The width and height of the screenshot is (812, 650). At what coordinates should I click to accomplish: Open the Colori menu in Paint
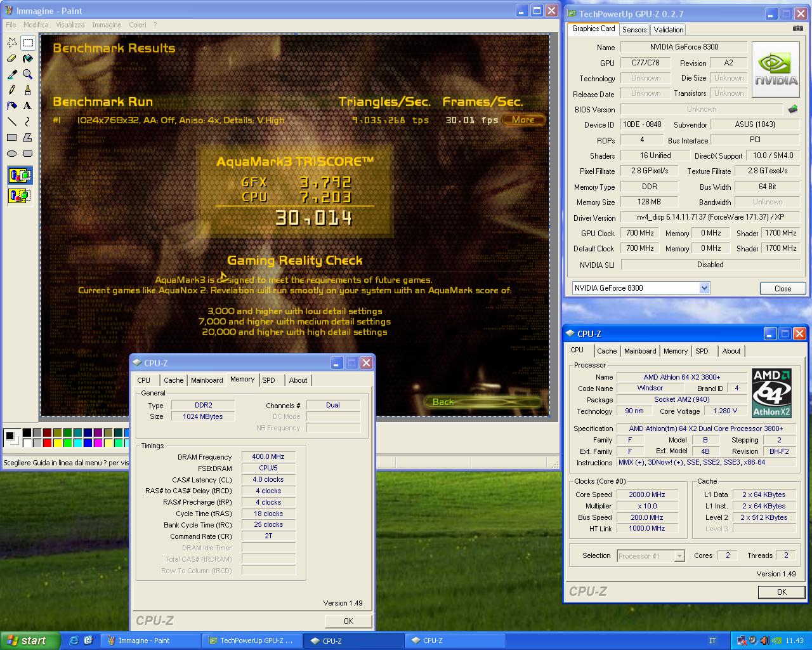click(138, 25)
